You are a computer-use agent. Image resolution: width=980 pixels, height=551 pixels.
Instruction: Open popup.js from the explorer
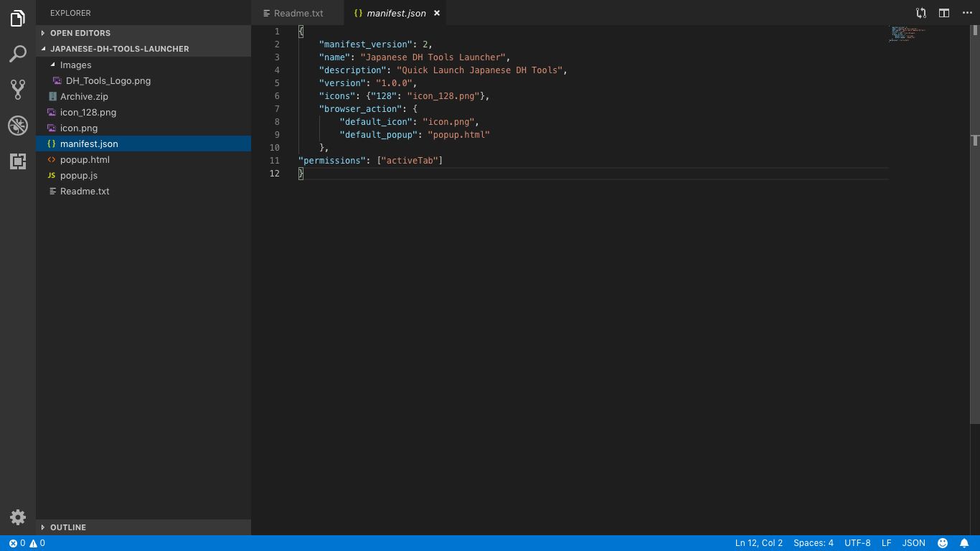pyautogui.click(x=143, y=175)
